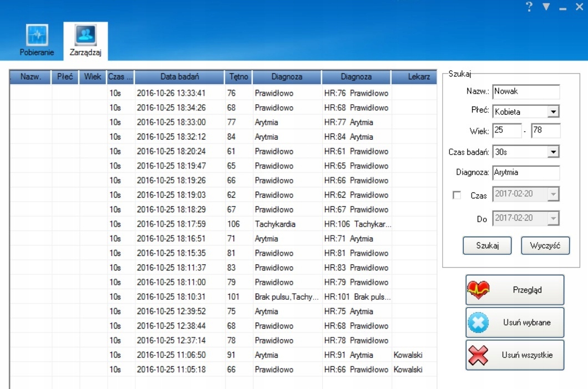This screenshot has height=389, width=588.
Task: Sort by the Tętno column header
Action: coord(239,77)
